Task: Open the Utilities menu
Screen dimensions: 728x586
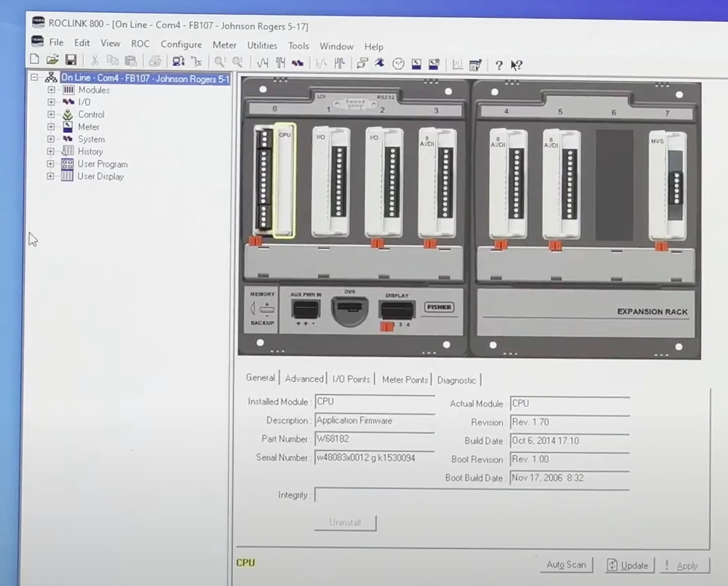Action: point(262,45)
